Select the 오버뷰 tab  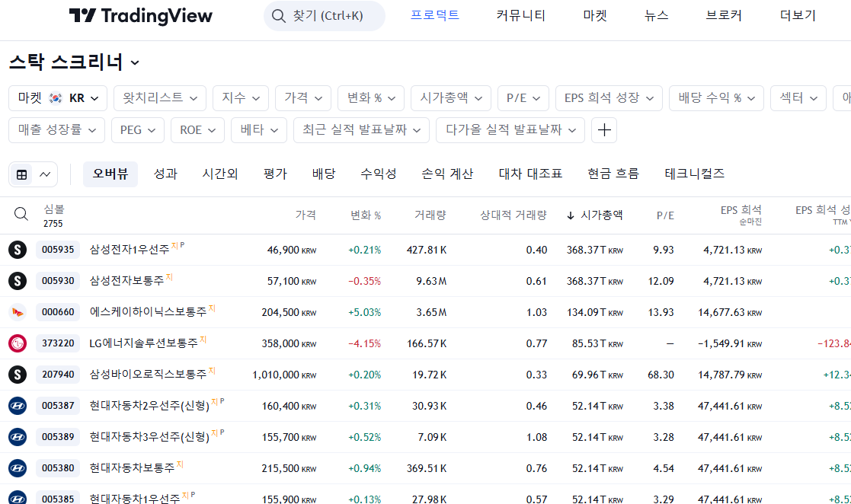110,174
